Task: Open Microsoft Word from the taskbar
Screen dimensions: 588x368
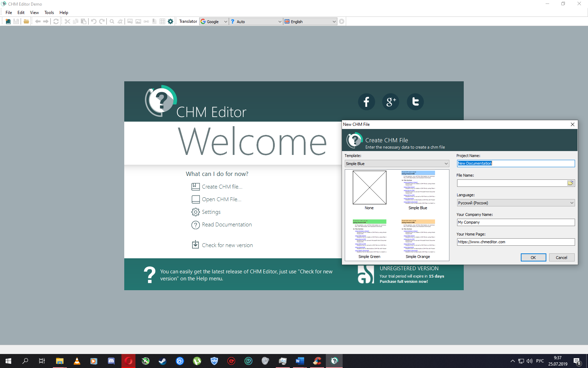Action: click(x=300, y=361)
